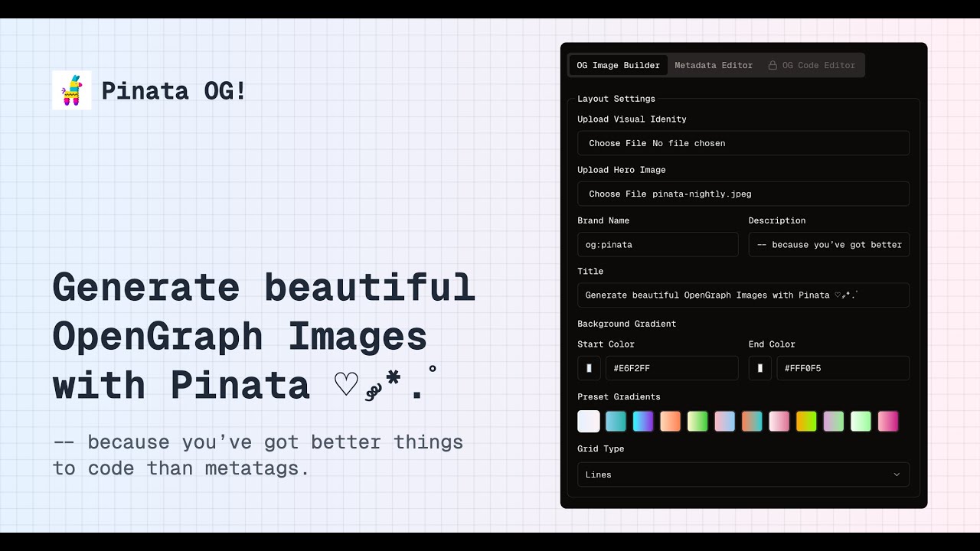
Task: Apply the pink magenta preset gradient
Action: (x=888, y=421)
